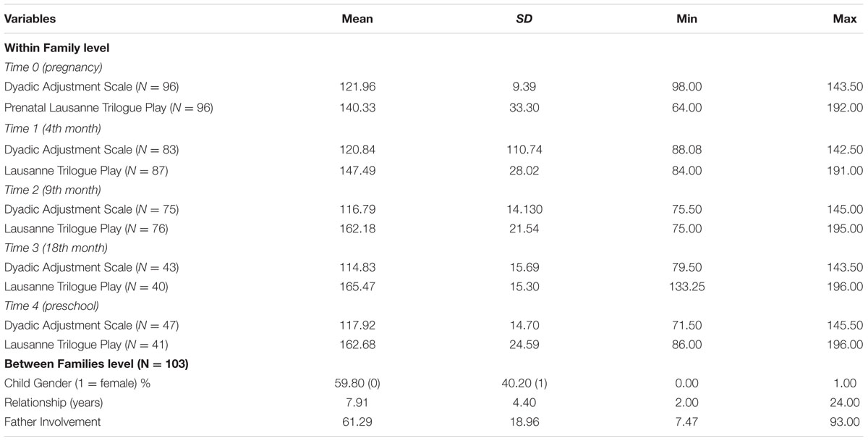Image resolution: width=868 pixels, height=441 pixels.
Task: Click the mean value 121.96
Action: [358, 87]
